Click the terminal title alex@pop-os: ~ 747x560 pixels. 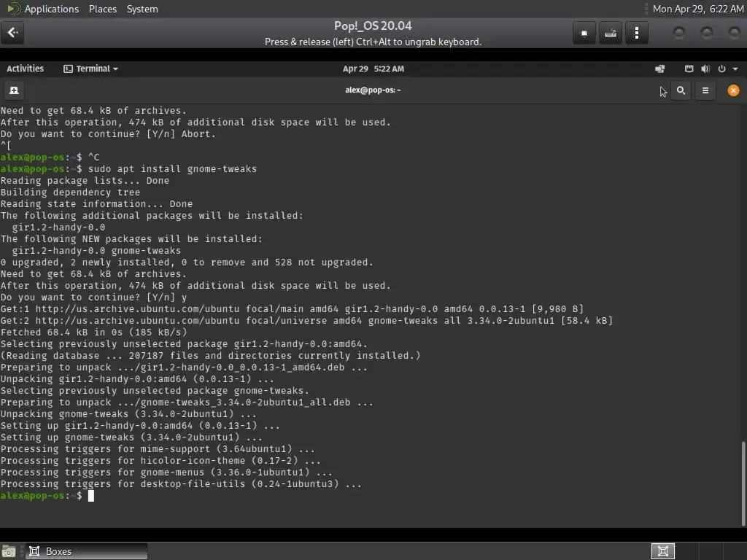[373, 90]
